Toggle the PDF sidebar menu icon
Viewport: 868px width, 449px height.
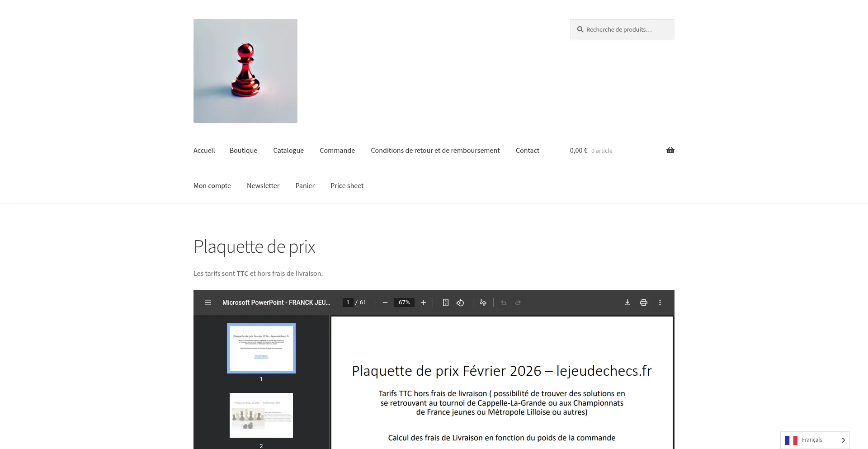[208, 302]
